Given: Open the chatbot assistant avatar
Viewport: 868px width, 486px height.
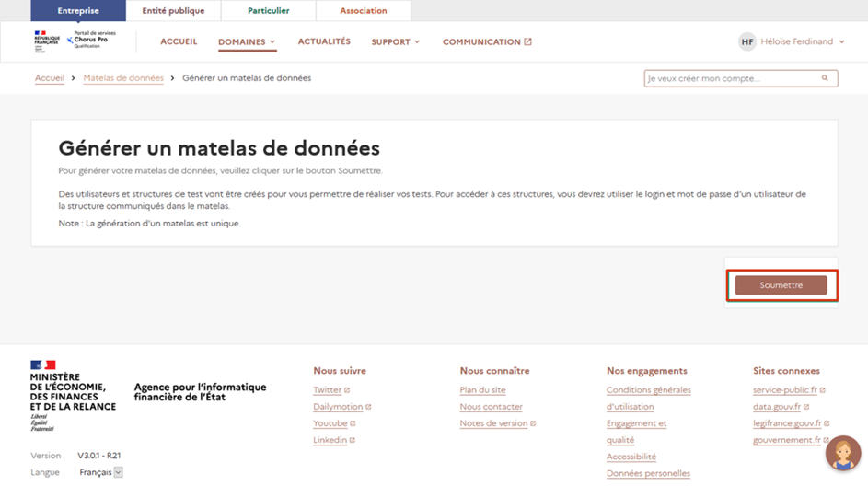Looking at the screenshot, I should pos(842,453).
